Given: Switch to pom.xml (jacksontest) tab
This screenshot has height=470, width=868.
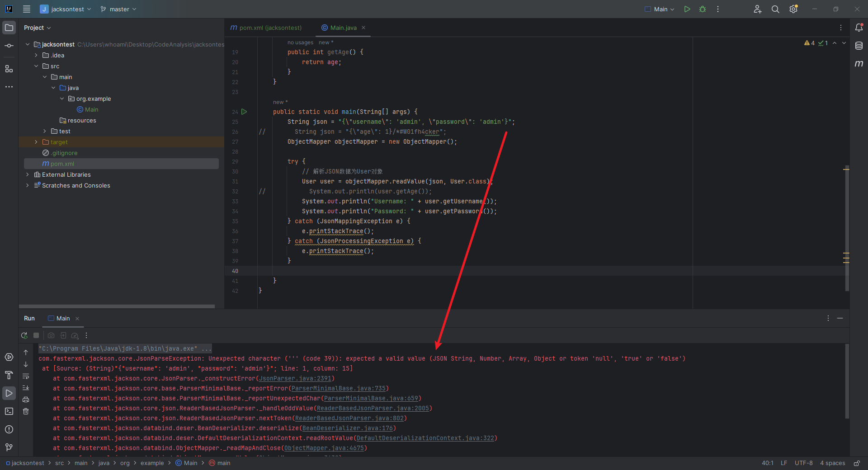Looking at the screenshot, I should [266, 28].
